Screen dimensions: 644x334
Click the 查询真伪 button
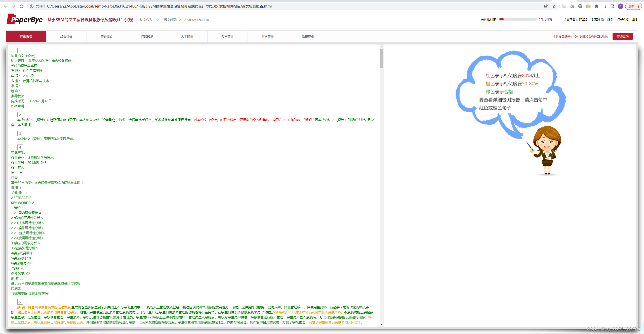coord(622,36)
